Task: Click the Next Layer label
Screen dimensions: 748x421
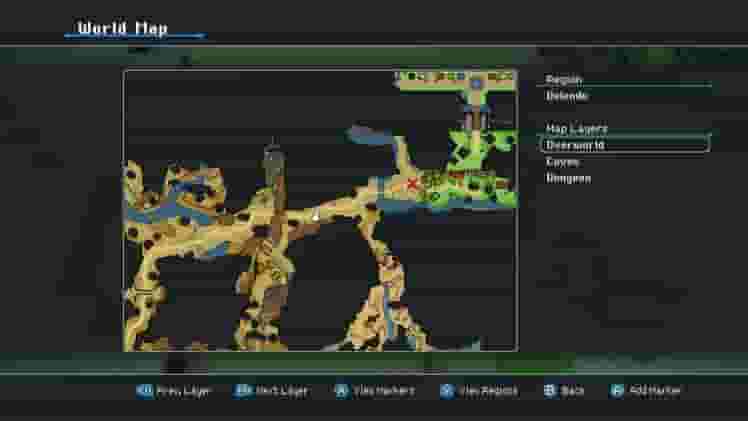Action: [x=282, y=391]
